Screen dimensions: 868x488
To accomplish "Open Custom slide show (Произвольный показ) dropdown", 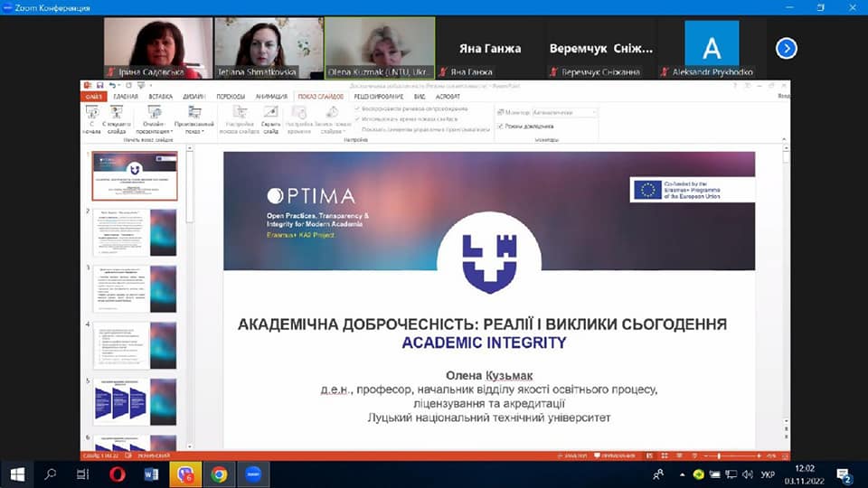I will pos(193,119).
